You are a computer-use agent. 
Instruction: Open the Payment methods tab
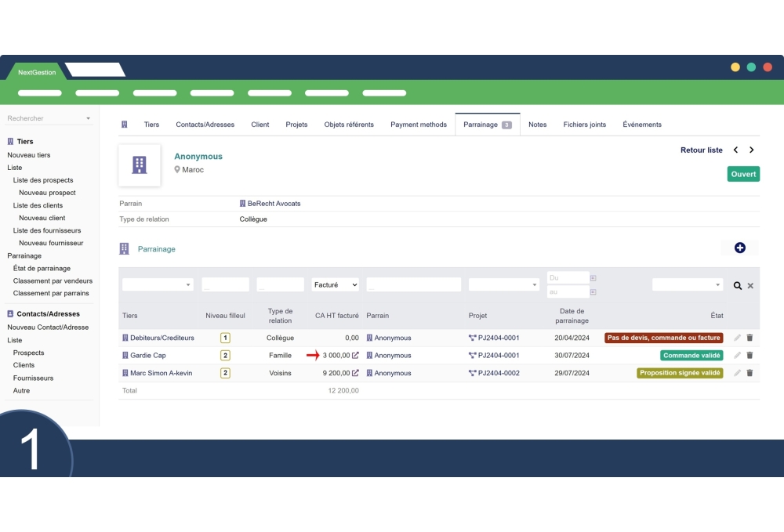(419, 125)
